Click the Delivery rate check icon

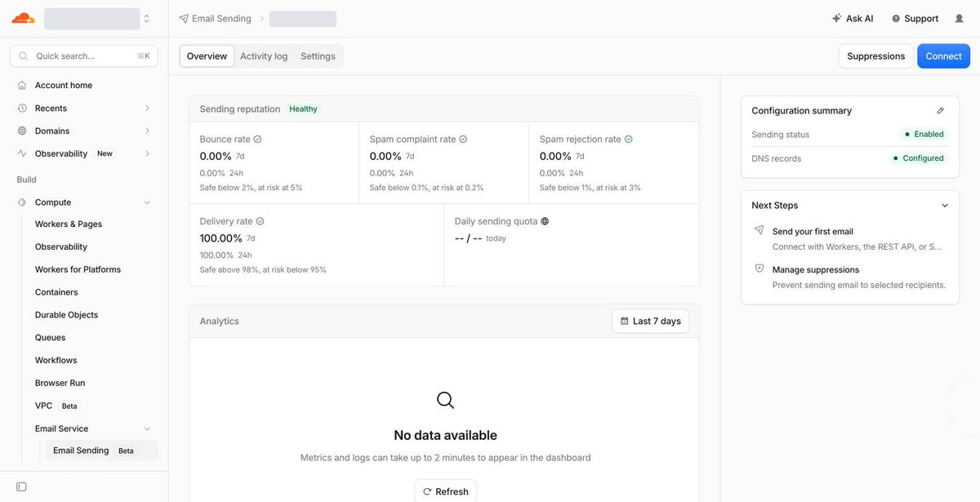[x=260, y=221]
